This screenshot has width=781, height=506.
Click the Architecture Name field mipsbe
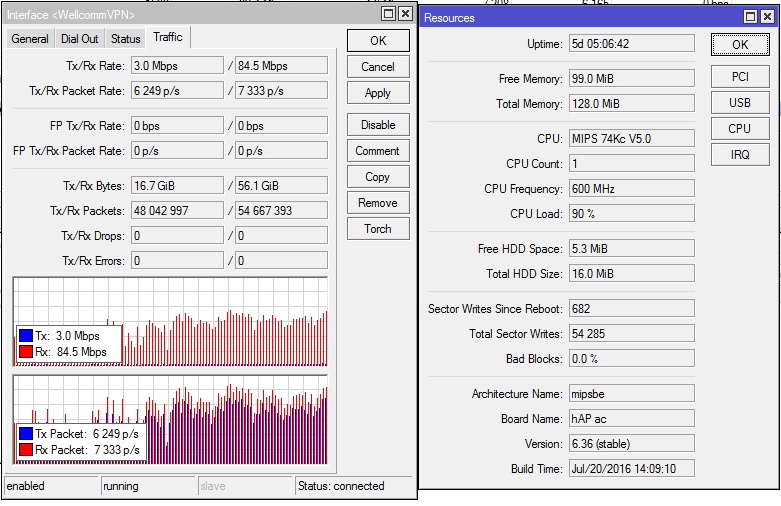[x=632, y=393]
